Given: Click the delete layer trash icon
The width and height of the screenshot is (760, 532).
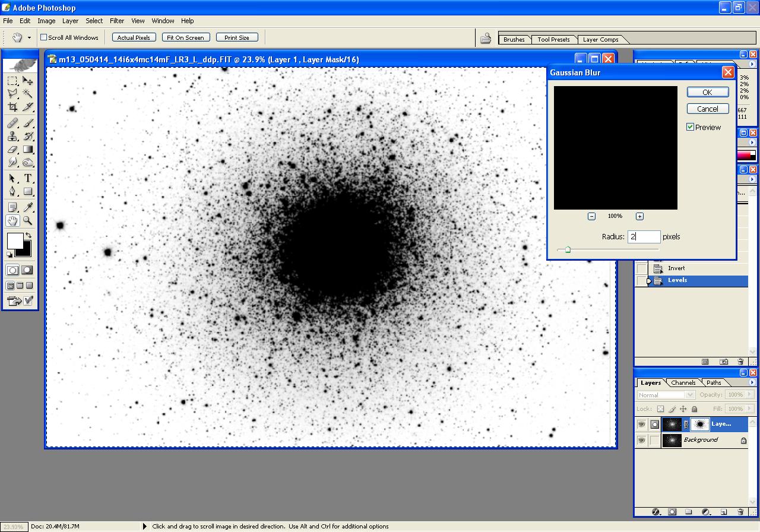Looking at the screenshot, I should pyautogui.click(x=740, y=511).
